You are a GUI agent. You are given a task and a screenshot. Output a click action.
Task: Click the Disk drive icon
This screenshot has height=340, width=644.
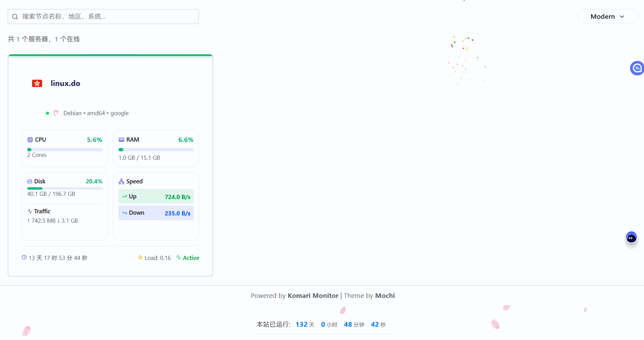30,181
